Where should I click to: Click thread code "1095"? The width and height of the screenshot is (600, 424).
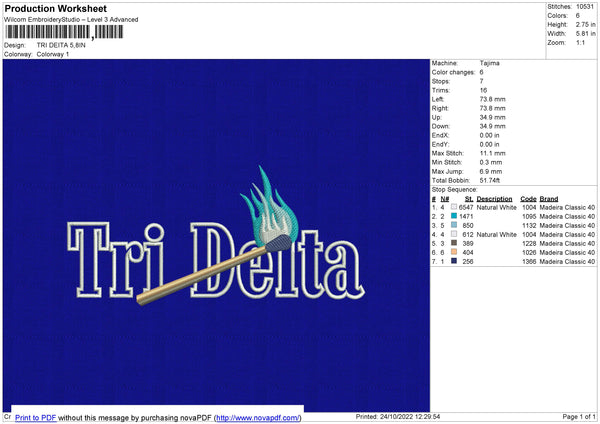click(529, 216)
